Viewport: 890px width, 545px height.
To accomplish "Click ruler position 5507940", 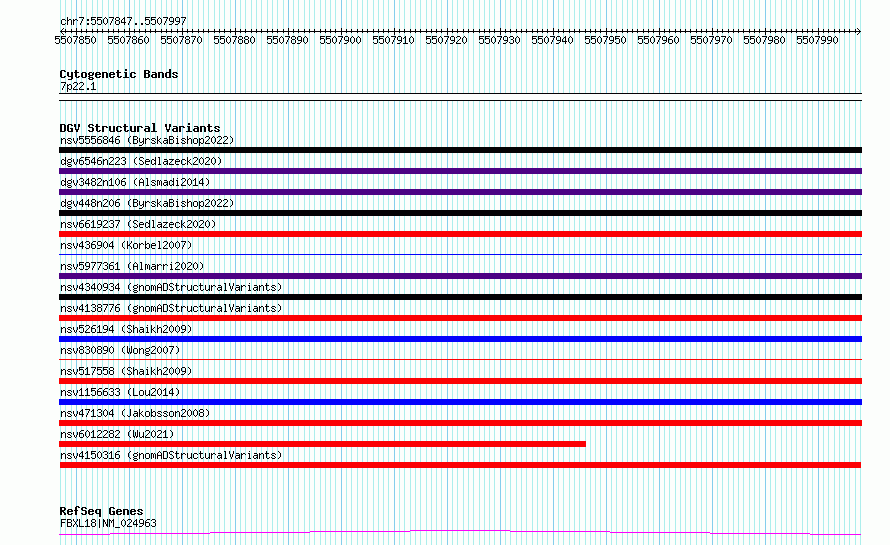I will point(552,40).
